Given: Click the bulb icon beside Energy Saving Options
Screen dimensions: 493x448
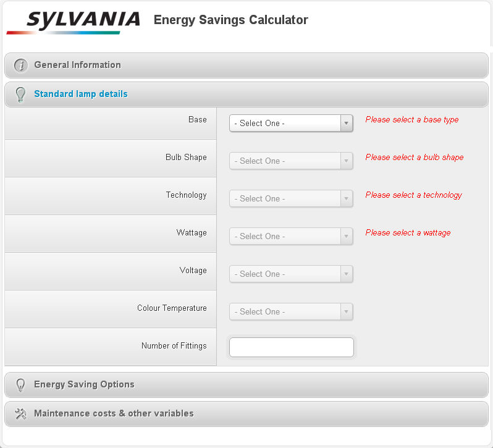Looking at the screenshot, I should pos(20,385).
